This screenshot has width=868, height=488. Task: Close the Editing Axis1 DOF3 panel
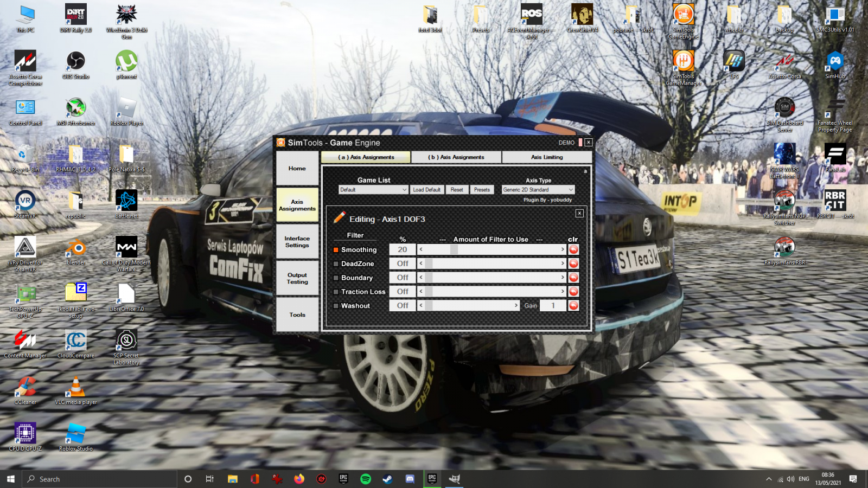click(579, 213)
